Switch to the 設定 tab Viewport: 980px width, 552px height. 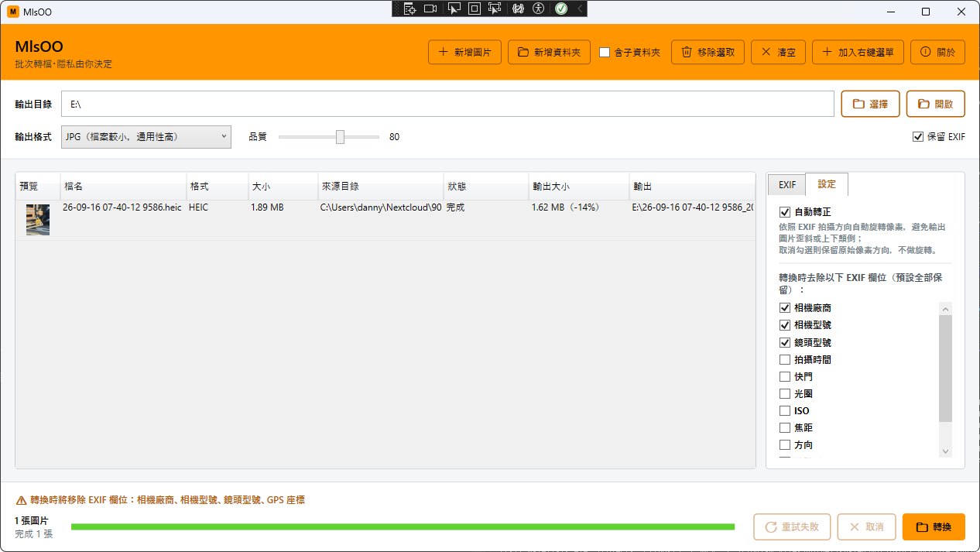coord(827,184)
